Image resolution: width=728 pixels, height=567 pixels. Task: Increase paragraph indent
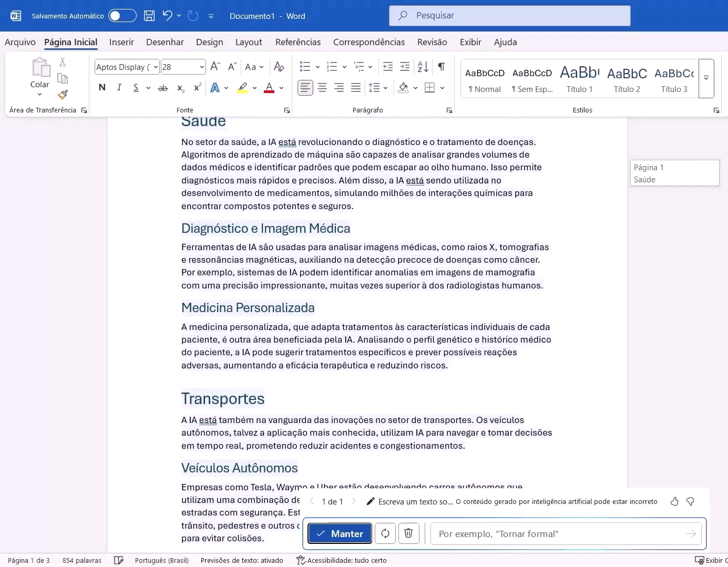coord(405,67)
